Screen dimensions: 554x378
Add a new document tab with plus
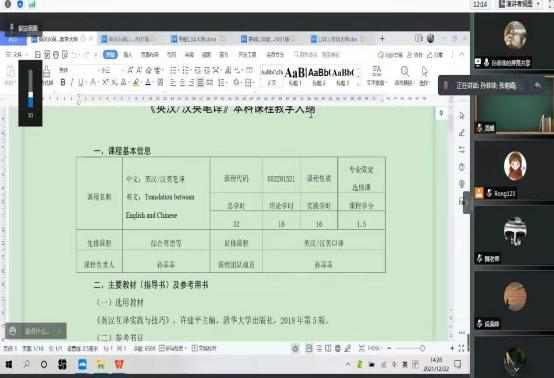[382, 39]
